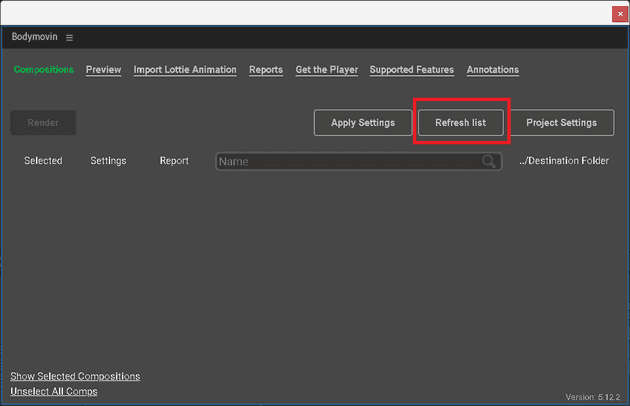Viewport: 630px width, 406px height.
Task: Refresh the compositions list
Action: pyautogui.click(x=461, y=123)
